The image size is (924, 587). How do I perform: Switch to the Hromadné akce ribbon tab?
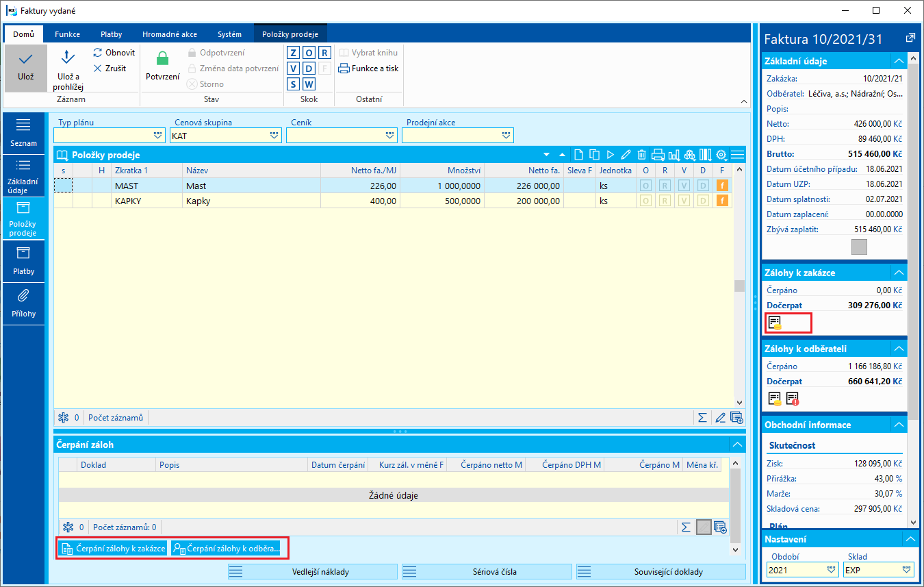tap(168, 34)
